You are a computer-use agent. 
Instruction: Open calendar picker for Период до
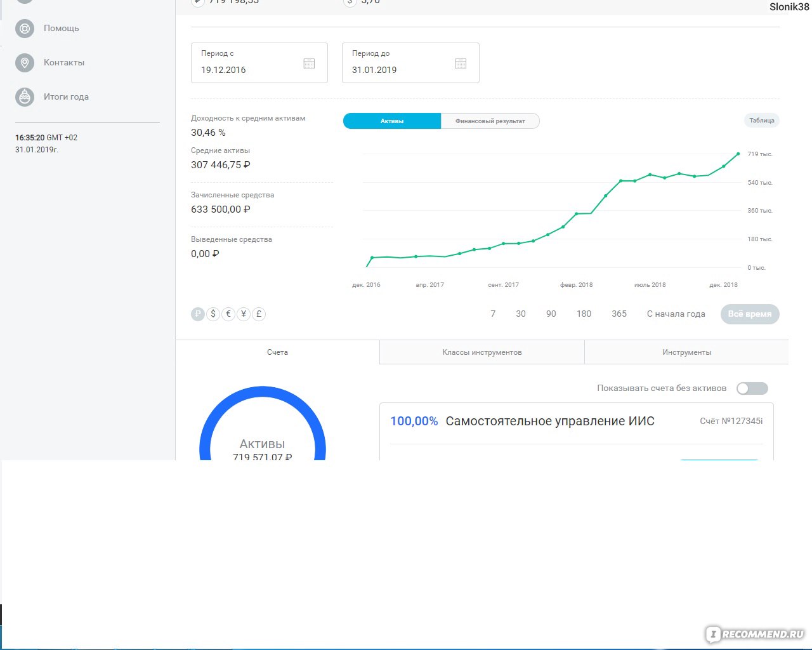[x=461, y=63]
